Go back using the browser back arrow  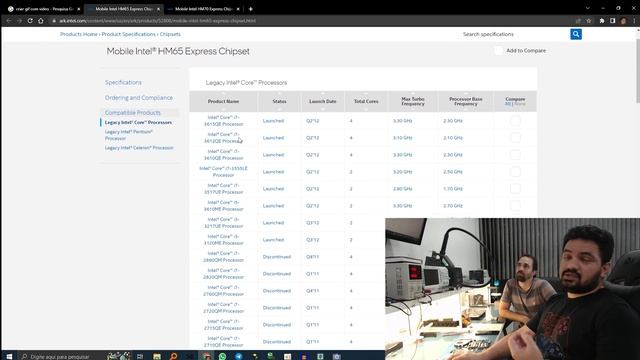click(9, 20)
